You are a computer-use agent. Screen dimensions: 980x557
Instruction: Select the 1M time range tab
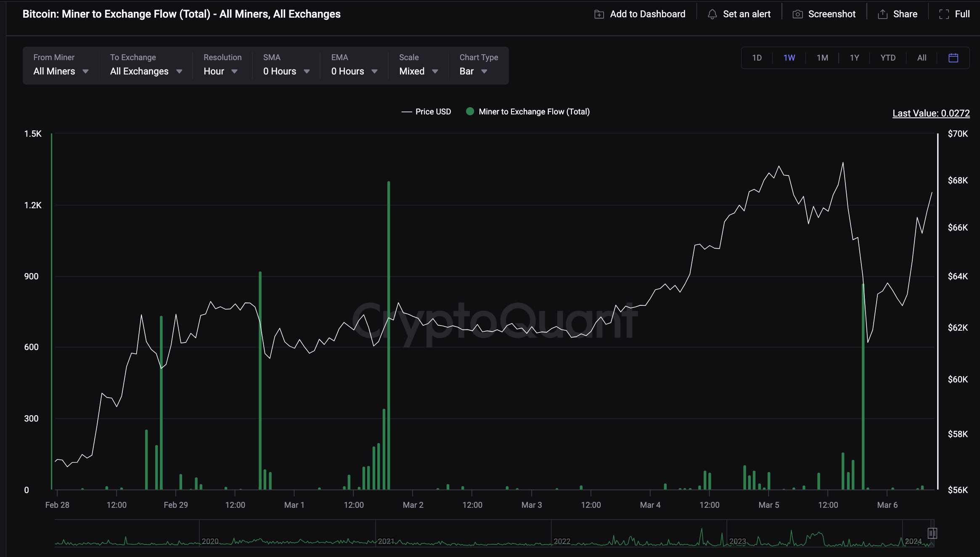(x=822, y=58)
